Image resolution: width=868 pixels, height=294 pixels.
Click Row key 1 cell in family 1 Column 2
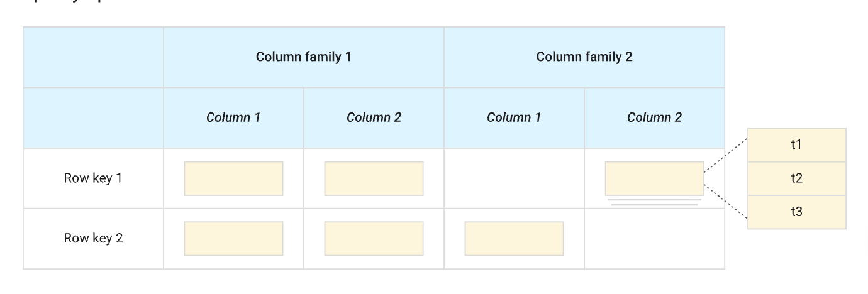tap(374, 178)
